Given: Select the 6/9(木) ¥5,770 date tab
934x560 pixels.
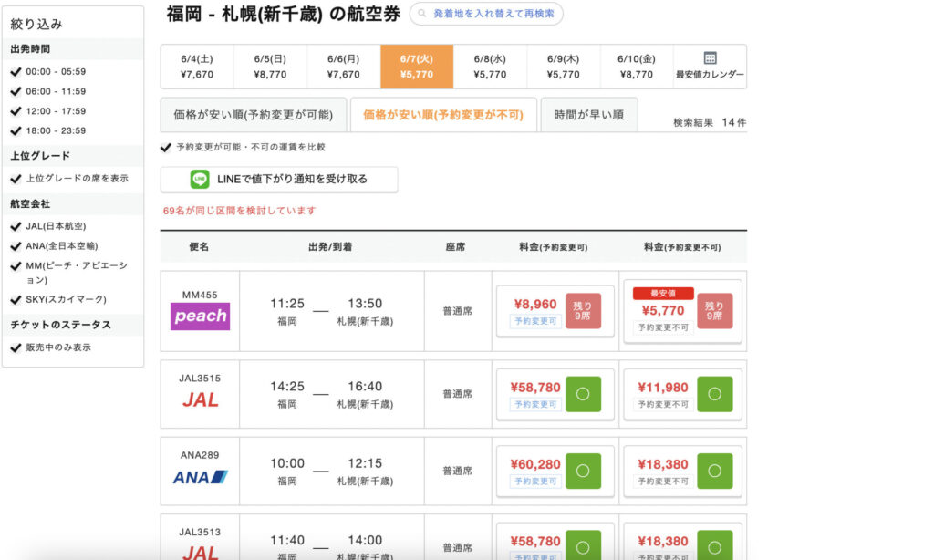Looking at the screenshot, I should click(x=564, y=67).
